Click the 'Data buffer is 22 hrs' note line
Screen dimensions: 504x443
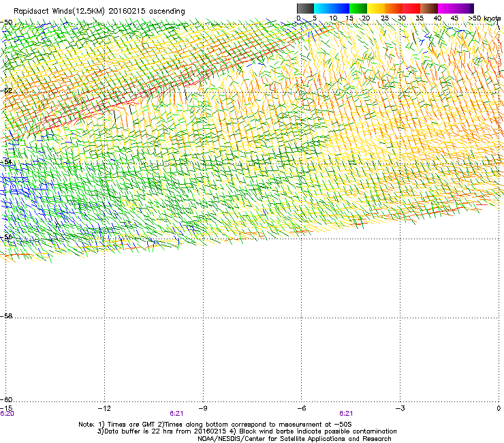[x=247, y=431]
